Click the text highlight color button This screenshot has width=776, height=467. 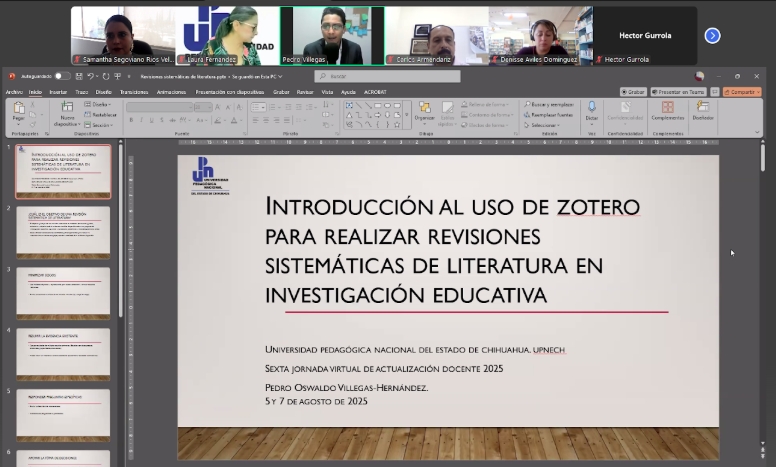217,120
